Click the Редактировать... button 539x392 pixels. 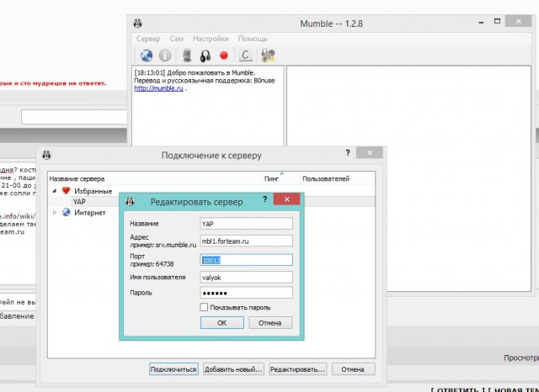point(297,369)
